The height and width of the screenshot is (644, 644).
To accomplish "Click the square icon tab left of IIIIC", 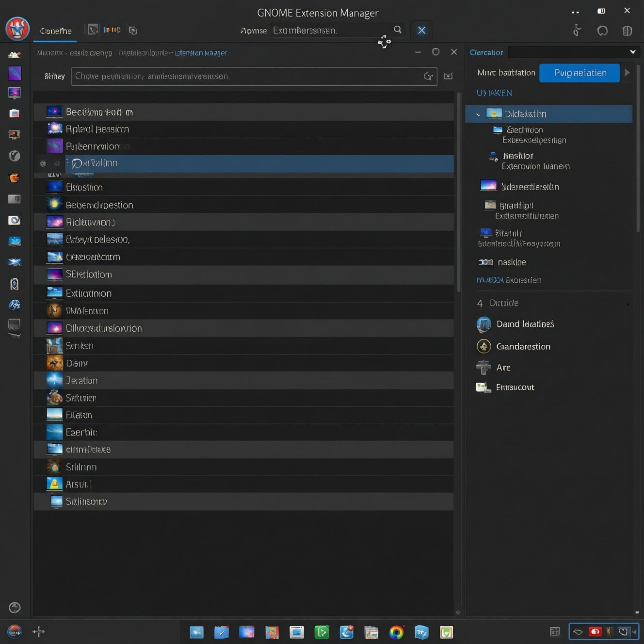I will [x=93, y=30].
